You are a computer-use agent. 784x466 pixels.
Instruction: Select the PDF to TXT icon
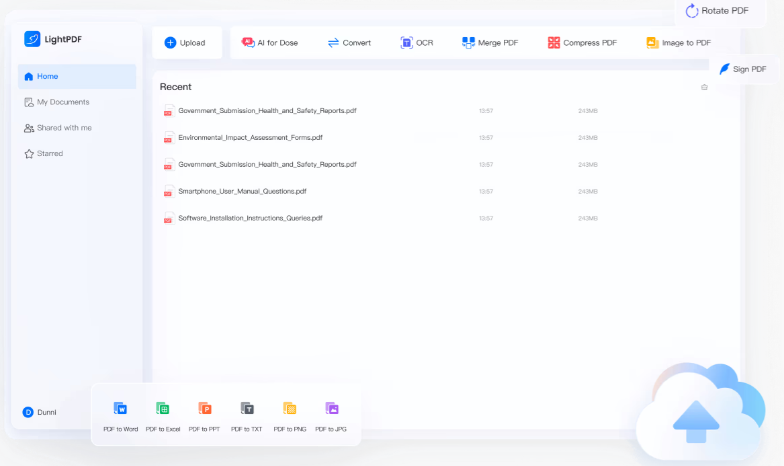247,408
